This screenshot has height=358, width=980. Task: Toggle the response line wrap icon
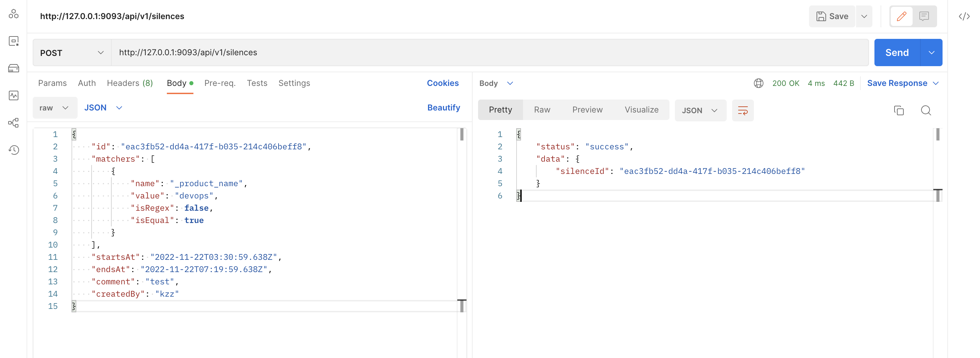point(743,110)
